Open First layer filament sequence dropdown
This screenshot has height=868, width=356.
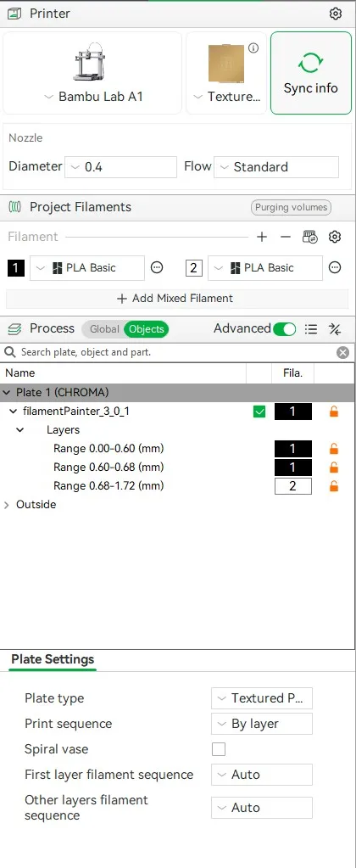coord(261,775)
